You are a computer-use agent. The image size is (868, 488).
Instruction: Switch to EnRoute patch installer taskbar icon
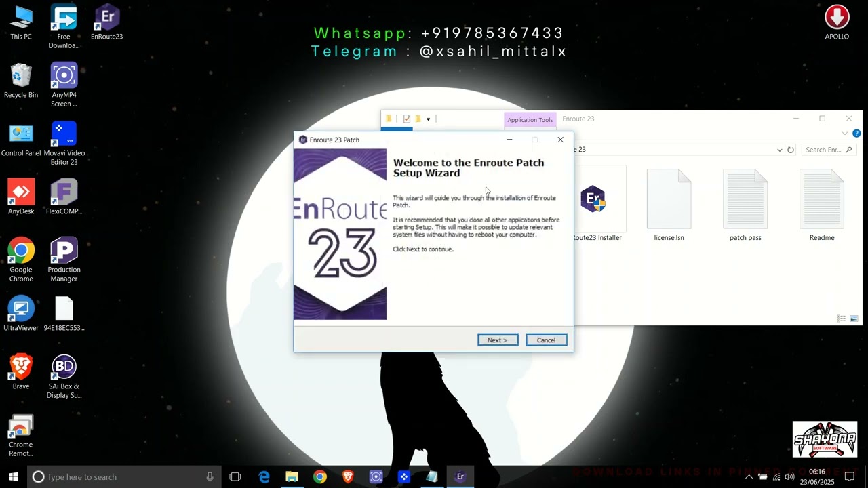[460, 476]
